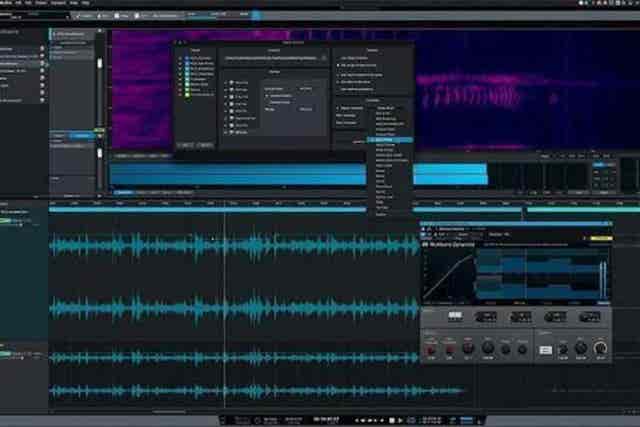This screenshot has width=640, height=427.
Task: Click the large output knob at plugin's right edge
Action: [x=600, y=348]
